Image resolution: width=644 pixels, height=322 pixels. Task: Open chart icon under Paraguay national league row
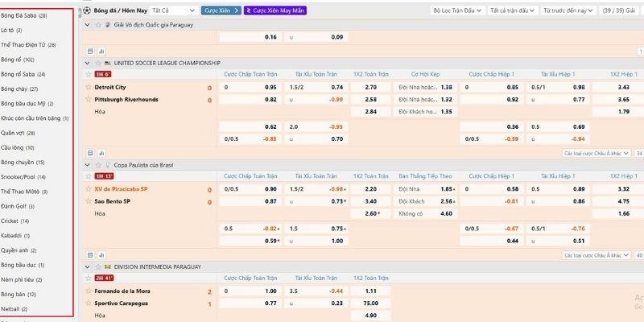(101, 52)
